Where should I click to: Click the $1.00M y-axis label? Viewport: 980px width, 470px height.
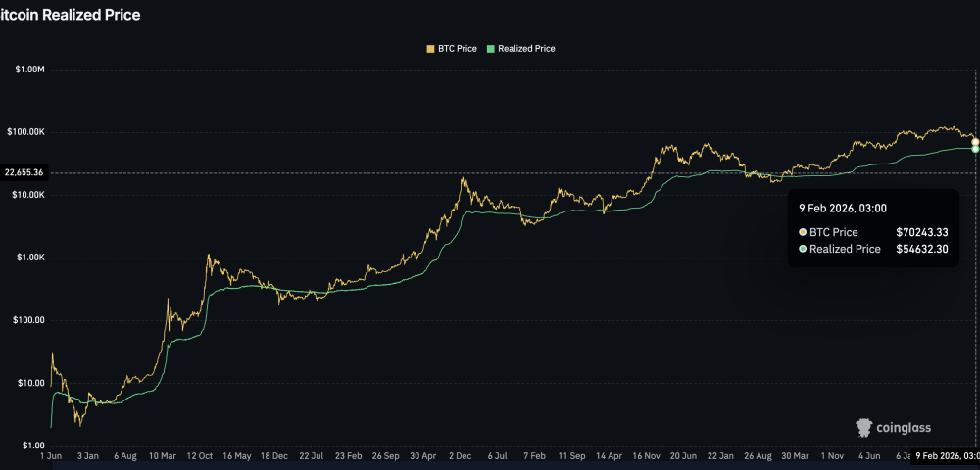point(30,70)
